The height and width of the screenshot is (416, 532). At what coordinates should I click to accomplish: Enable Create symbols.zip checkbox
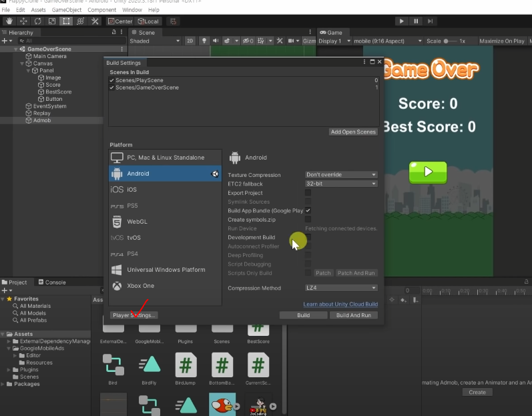click(x=308, y=220)
